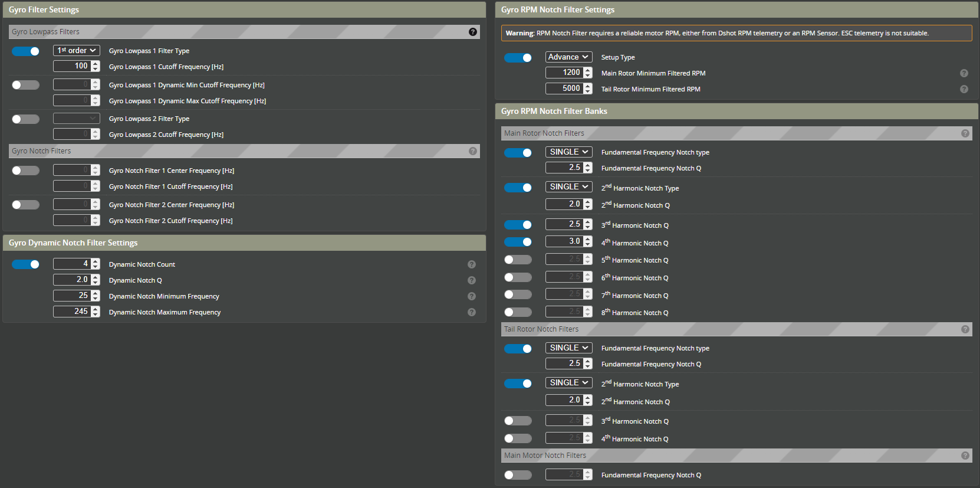Click help icon for Gyro Lowpass Filters

tap(472, 32)
